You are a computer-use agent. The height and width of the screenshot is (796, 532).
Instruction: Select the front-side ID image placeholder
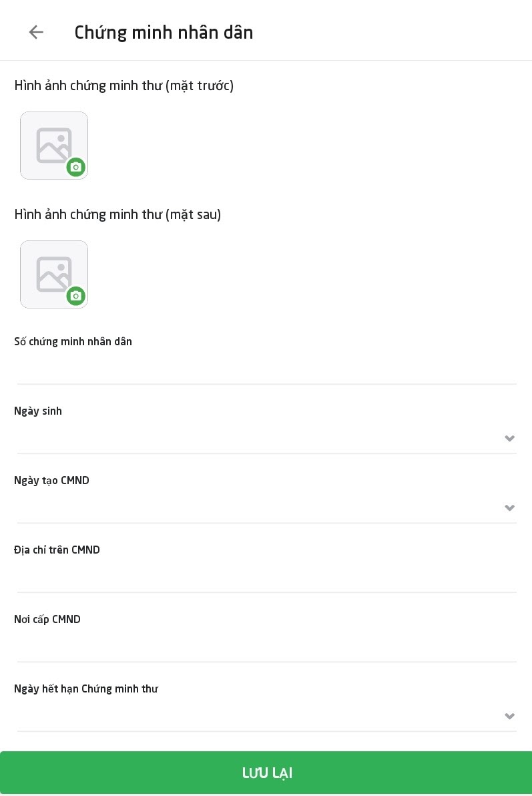[54, 146]
